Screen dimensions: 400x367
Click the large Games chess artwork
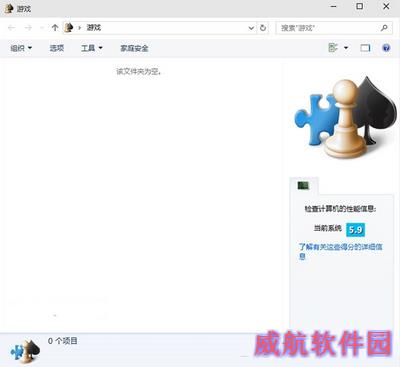pyautogui.click(x=345, y=118)
